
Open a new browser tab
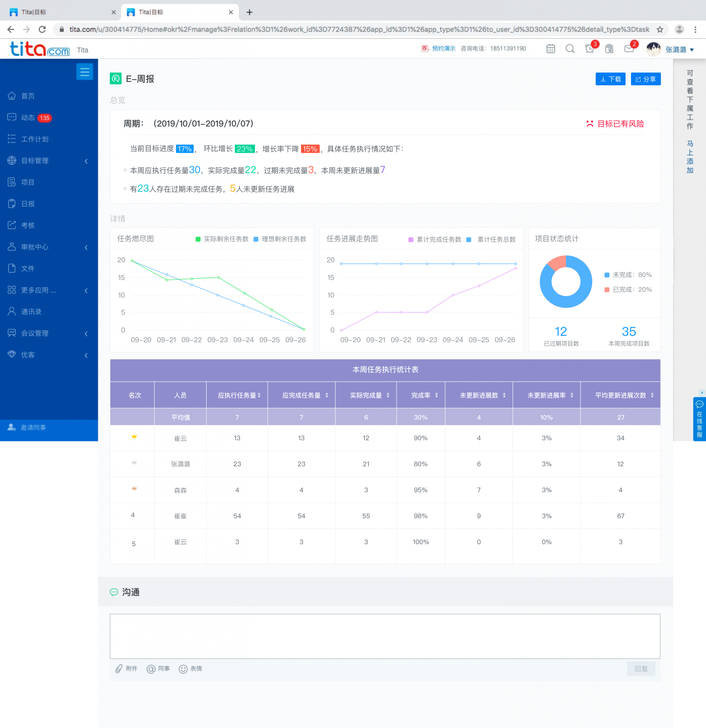pyautogui.click(x=249, y=12)
